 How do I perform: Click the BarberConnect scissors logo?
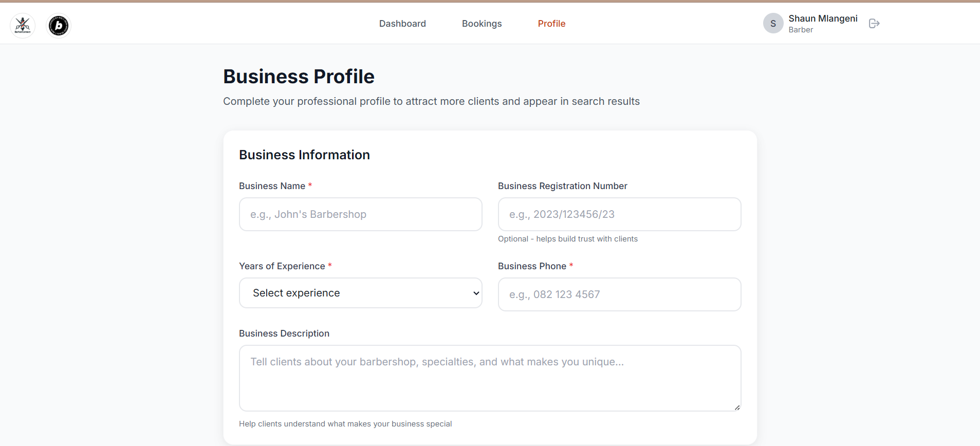point(23,25)
